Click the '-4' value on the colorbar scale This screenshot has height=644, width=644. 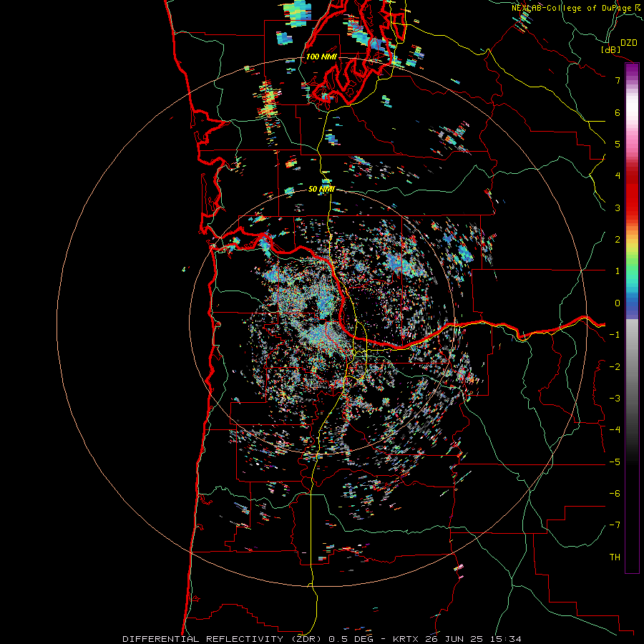[615, 430]
